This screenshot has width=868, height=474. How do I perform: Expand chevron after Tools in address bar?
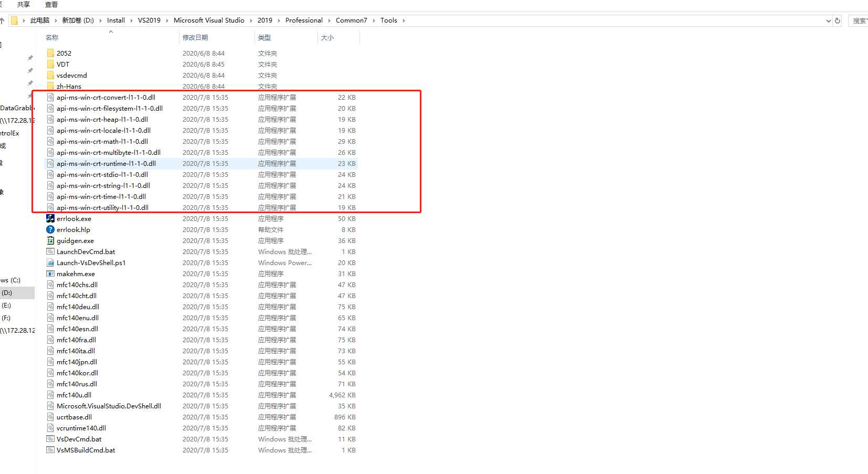(404, 20)
